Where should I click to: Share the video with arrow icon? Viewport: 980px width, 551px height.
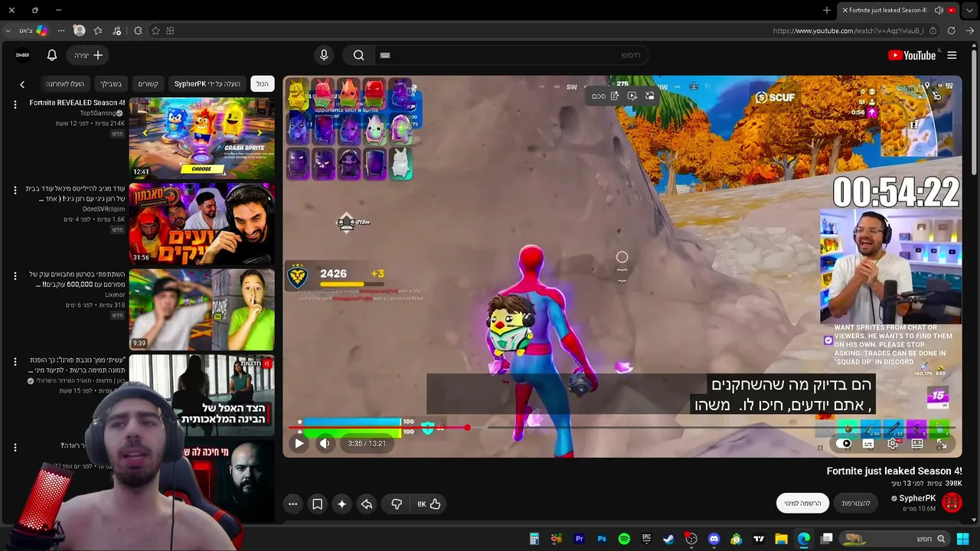[367, 504]
